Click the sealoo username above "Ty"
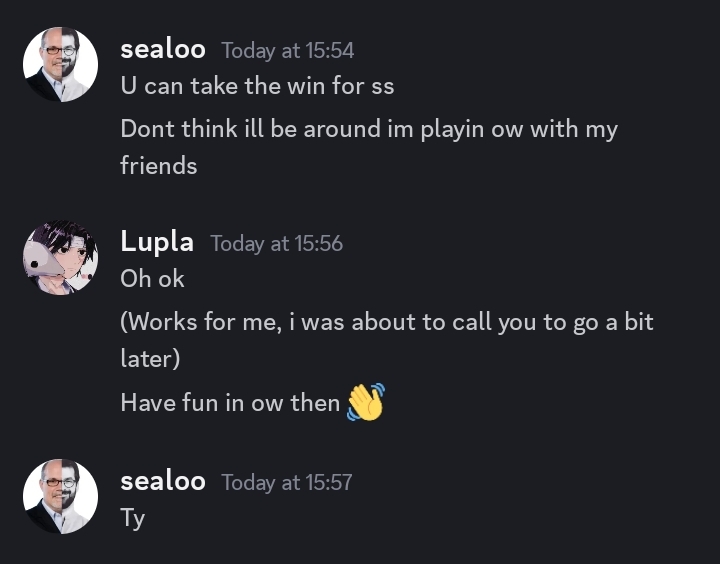Image resolution: width=720 pixels, height=564 pixels. click(163, 481)
